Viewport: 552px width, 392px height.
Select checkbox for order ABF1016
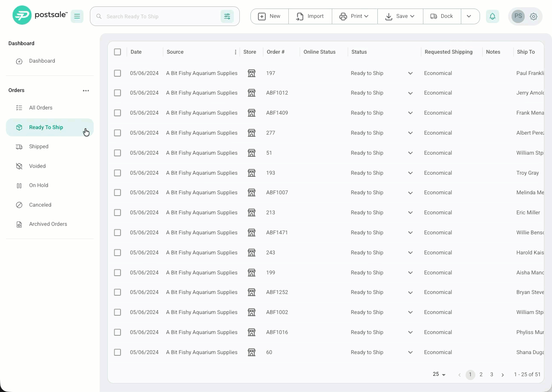click(118, 332)
